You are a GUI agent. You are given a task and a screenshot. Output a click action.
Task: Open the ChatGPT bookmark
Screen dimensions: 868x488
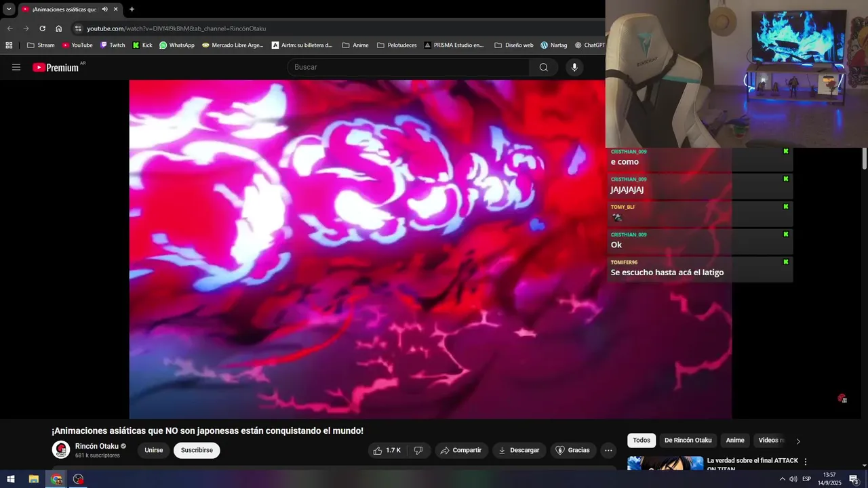click(x=589, y=45)
